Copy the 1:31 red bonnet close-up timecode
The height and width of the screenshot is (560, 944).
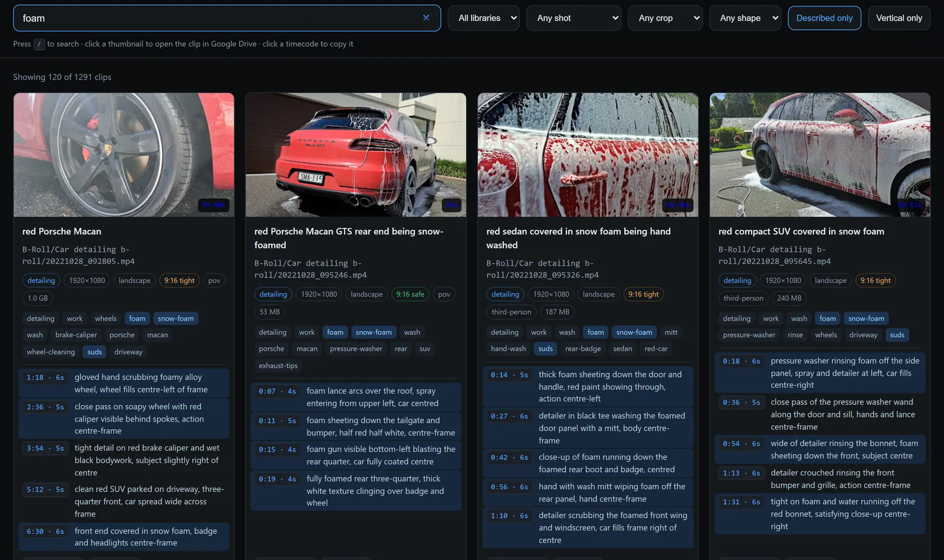click(742, 502)
